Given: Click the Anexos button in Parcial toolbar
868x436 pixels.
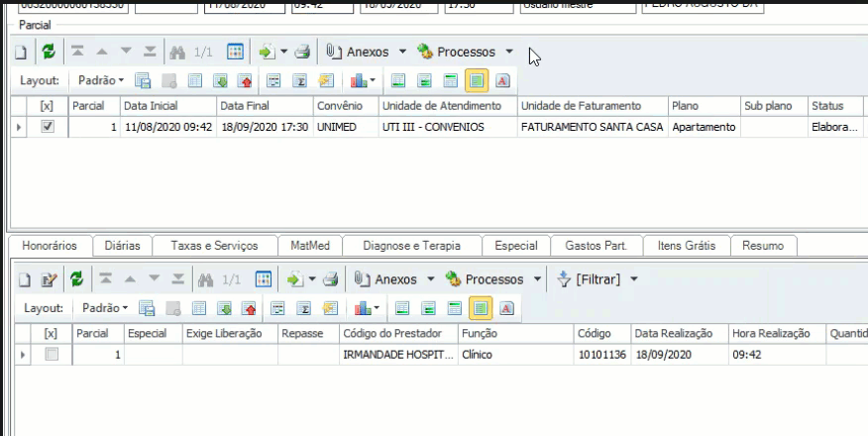Looking at the screenshot, I should (x=358, y=52).
